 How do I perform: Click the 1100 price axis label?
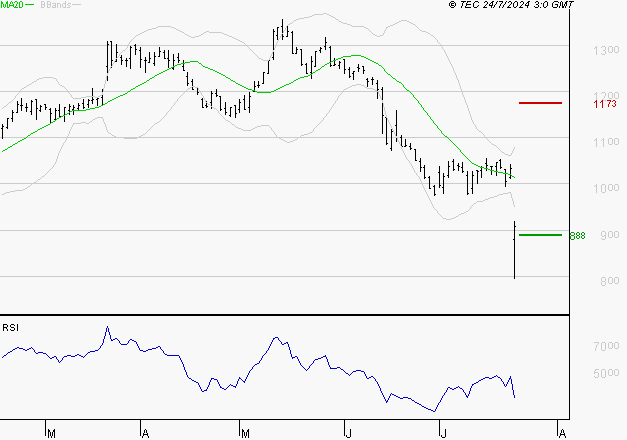[x=606, y=142]
